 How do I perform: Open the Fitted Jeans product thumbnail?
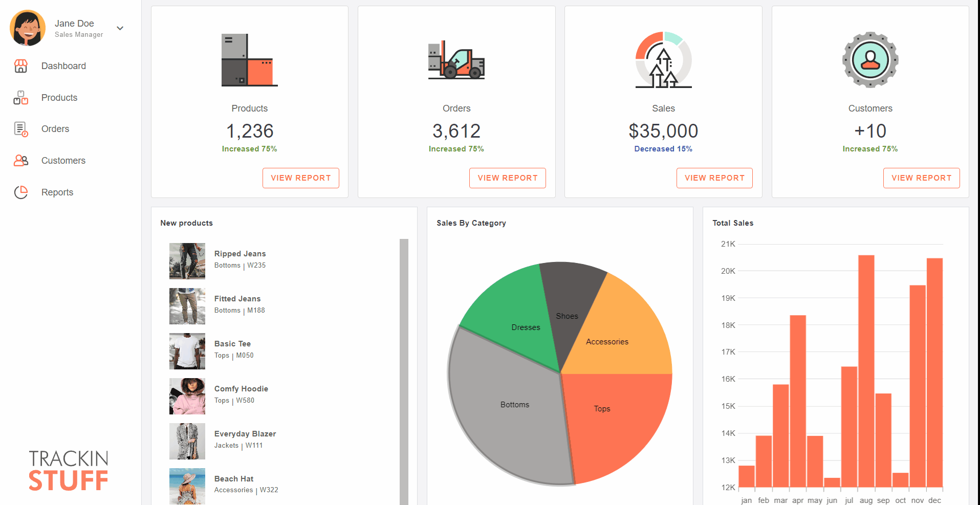point(187,306)
